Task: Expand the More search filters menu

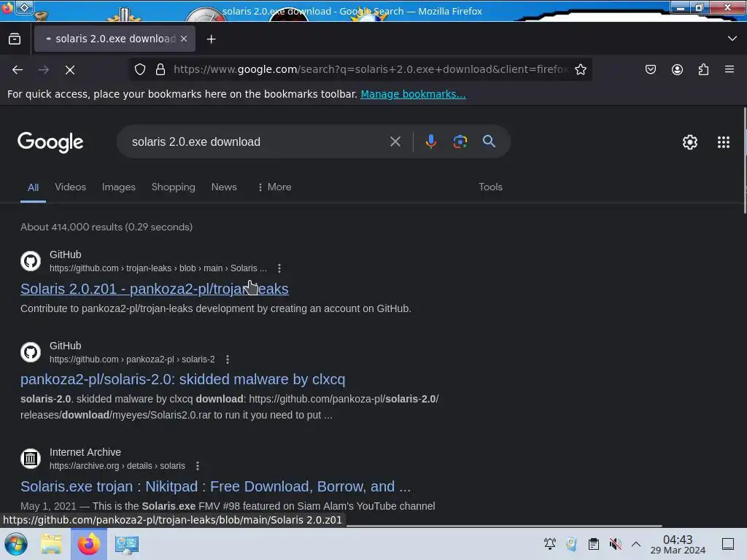Action: (x=274, y=187)
